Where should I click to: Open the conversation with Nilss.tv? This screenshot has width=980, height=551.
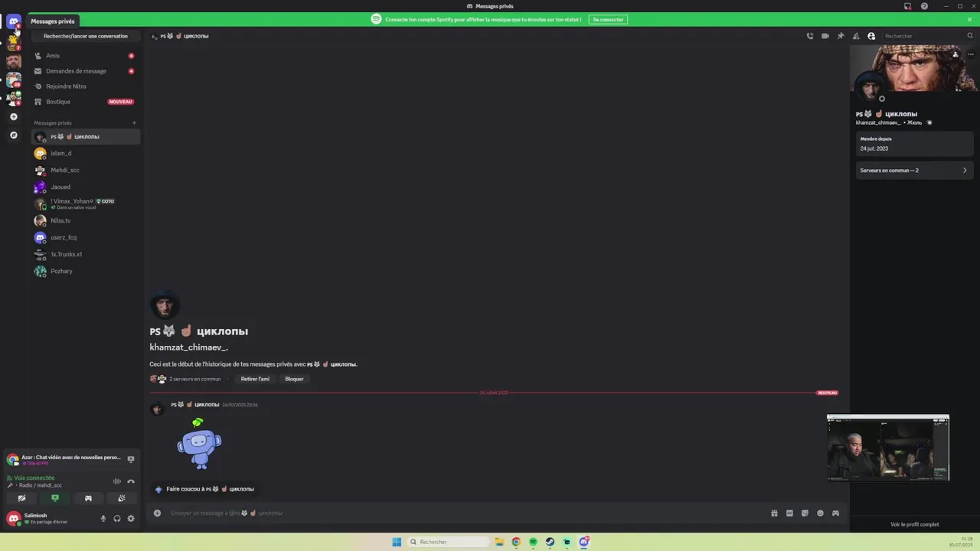(85, 220)
